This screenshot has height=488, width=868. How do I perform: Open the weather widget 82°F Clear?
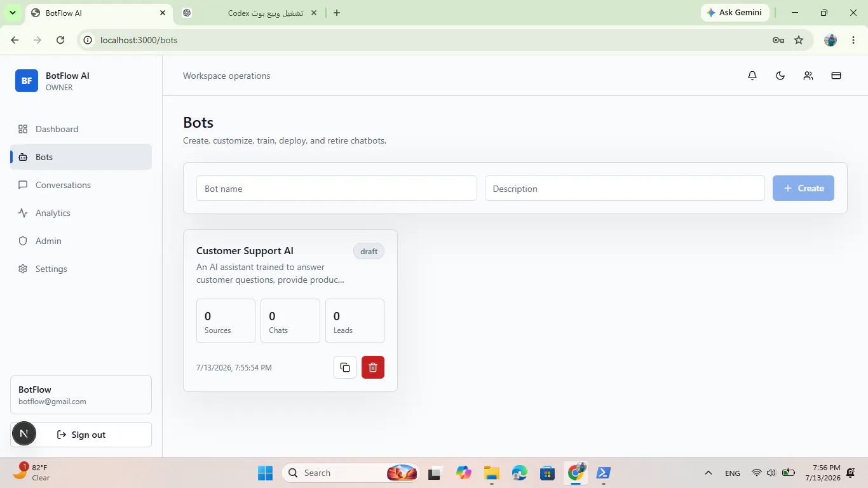click(33, 472)
